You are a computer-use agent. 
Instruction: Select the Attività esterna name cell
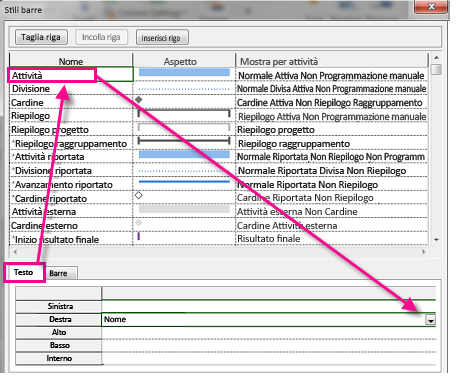point(71,212)
